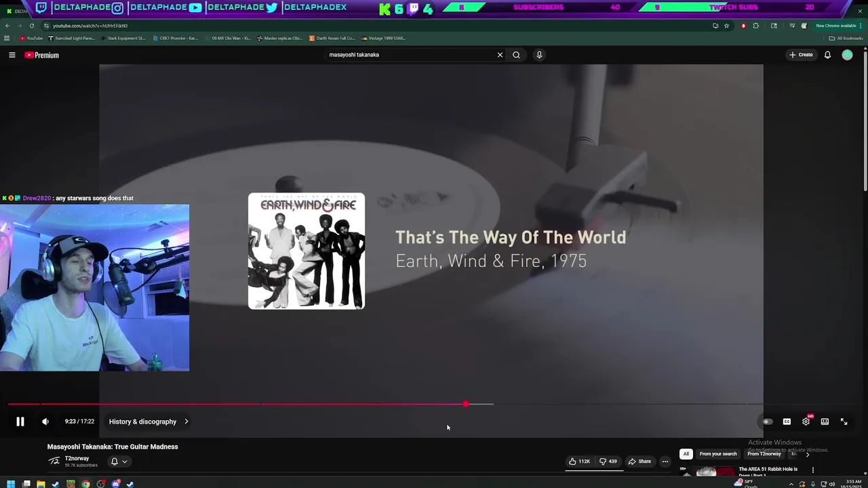Screen dimensions: 868x488
Task: Open File Explorer from taskbar
Action: pyautogui.click(x=41, y=484)
